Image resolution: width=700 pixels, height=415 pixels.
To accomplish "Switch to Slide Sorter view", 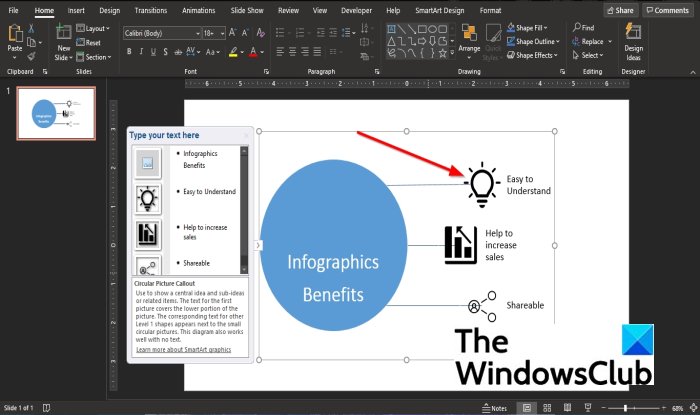I will click(x=546, y=408).
